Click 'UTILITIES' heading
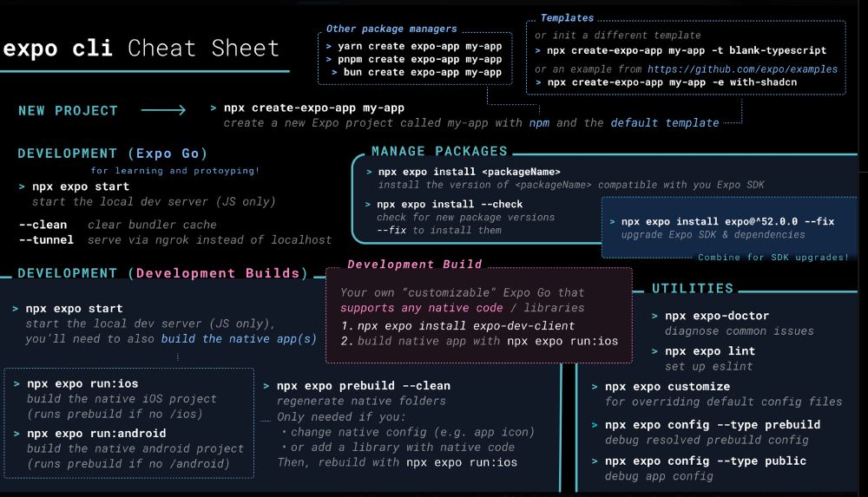The image size is (868, 497). pyautogui.click(x=693, y=288)
